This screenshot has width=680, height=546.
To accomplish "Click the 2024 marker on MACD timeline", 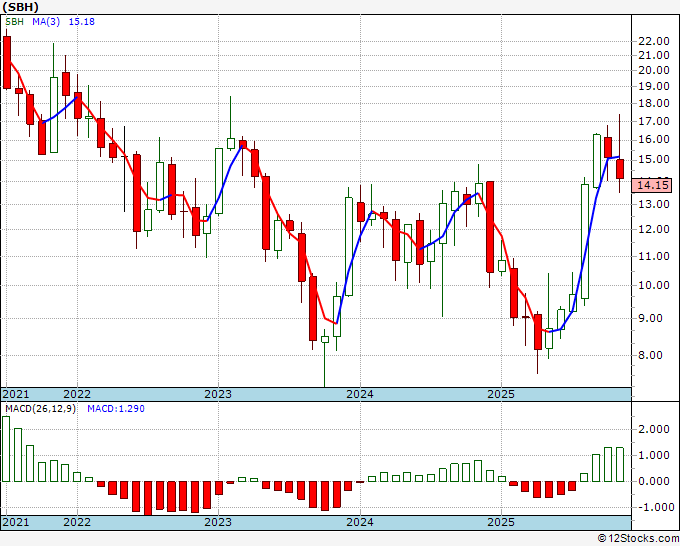I will point(360,522).
